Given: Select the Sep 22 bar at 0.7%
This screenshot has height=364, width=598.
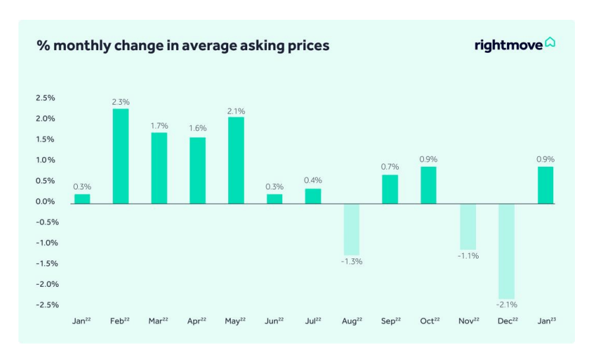Looking at the screenshot, I should [x=390, y=189].
